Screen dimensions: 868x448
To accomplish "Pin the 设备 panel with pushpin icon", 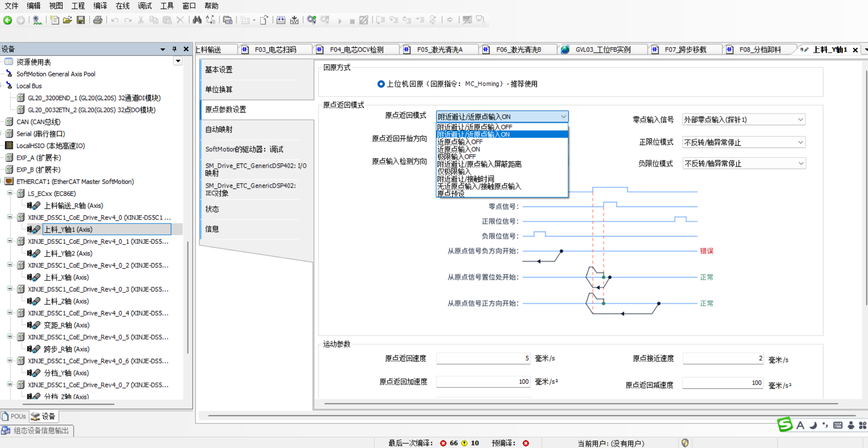I will click(174, 49).
